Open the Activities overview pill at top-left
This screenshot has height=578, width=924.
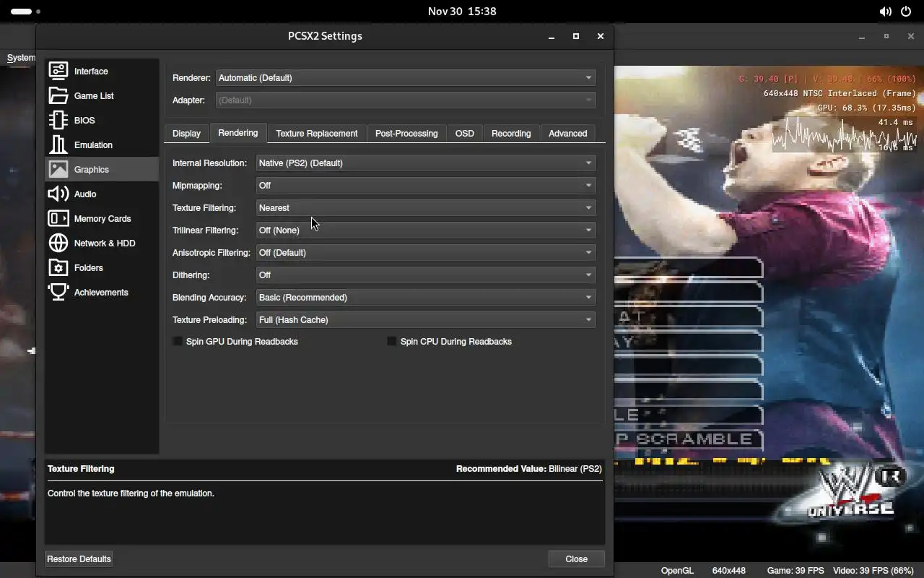pos(22,12)
